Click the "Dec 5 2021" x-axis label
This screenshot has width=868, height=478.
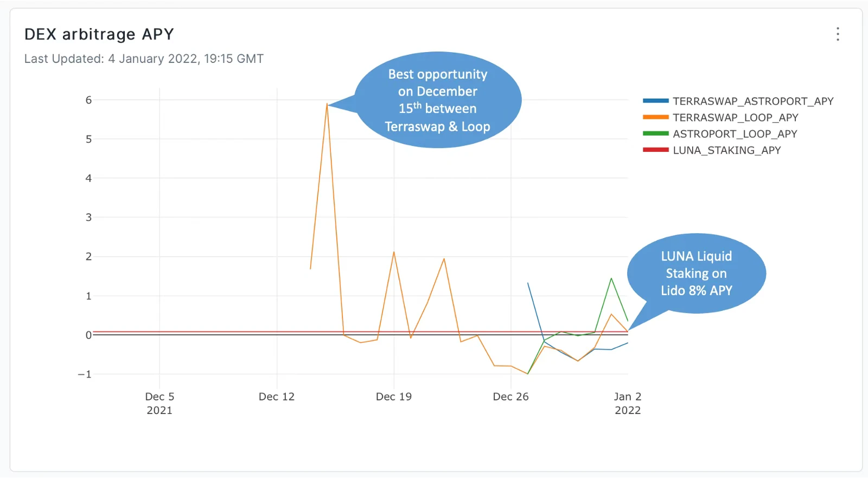click(159, 403)
